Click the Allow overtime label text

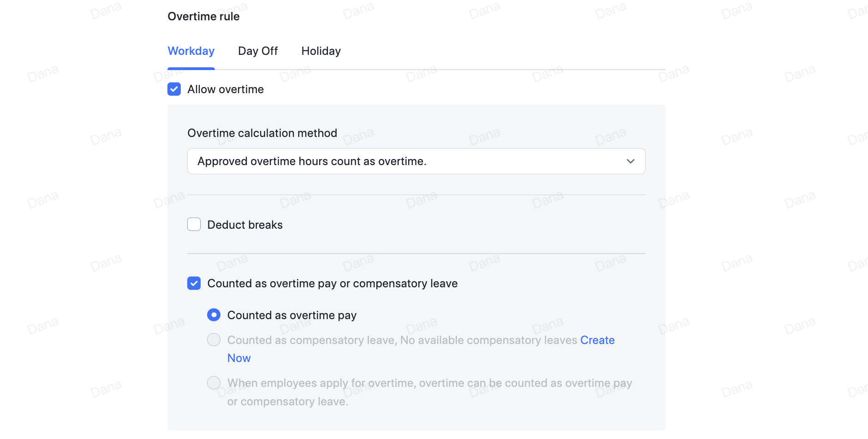tap(226, 89)
